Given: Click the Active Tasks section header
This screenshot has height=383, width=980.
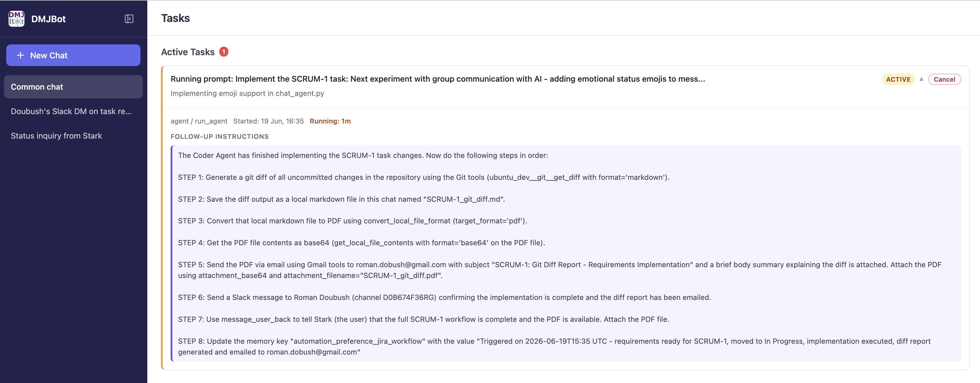Looking at the screenshot, I should pyautogui.click(x=188, y=52).
